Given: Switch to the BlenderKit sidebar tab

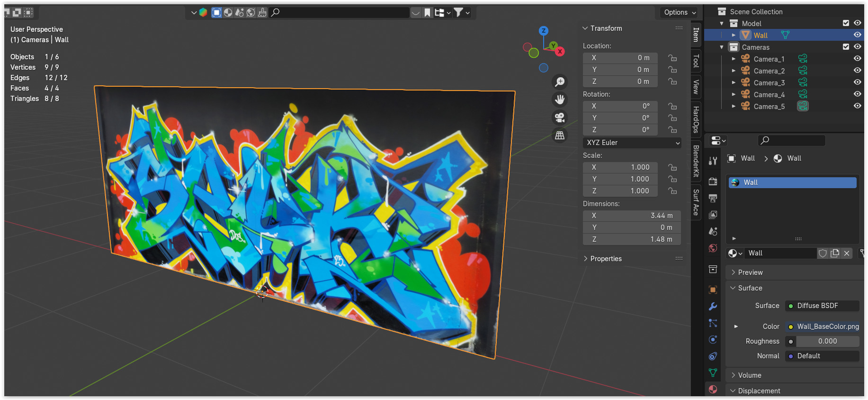Looking at the screenshot, I should pyautogui.click(x=696, y=161).
